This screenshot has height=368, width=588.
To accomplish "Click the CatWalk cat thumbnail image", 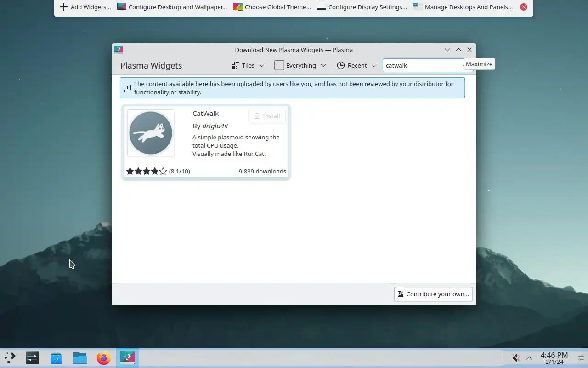I will (151, 133).
